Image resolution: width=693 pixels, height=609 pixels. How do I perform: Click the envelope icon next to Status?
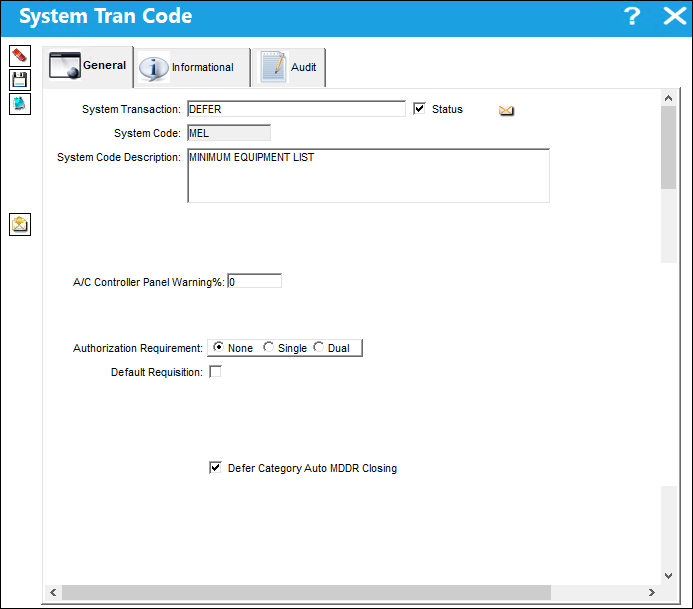click(x=506, y=110)
